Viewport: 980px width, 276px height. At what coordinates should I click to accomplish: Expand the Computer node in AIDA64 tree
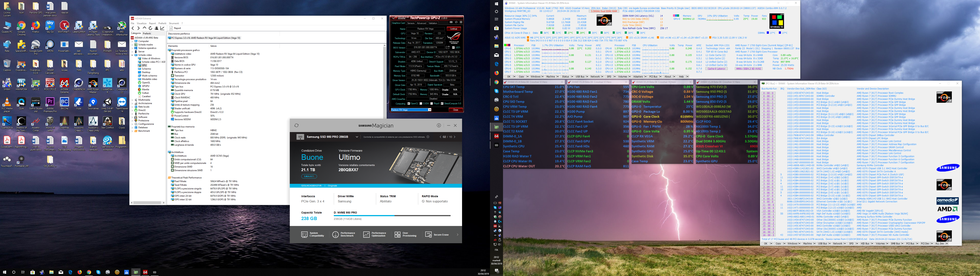133,41
